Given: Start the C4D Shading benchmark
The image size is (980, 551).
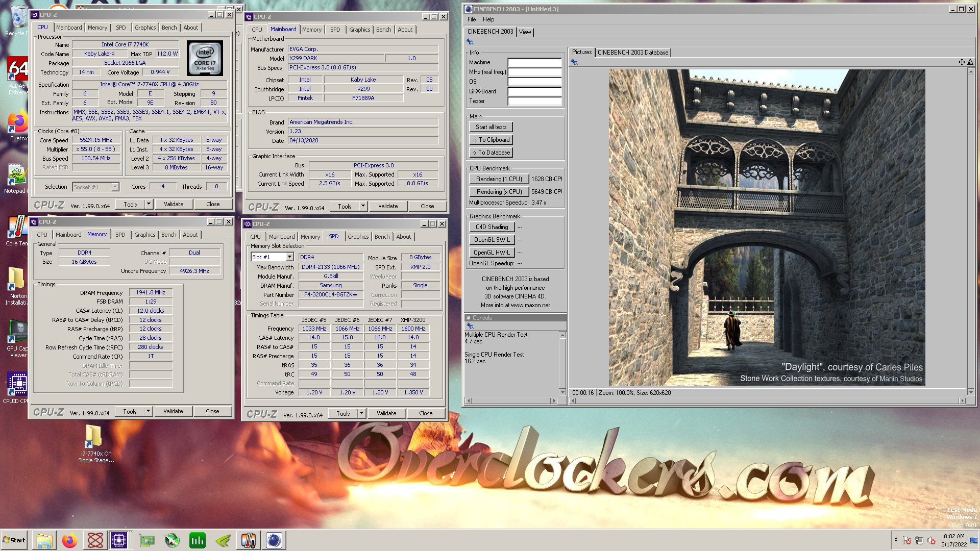Looking at the screenshot, I should (492, 227).
